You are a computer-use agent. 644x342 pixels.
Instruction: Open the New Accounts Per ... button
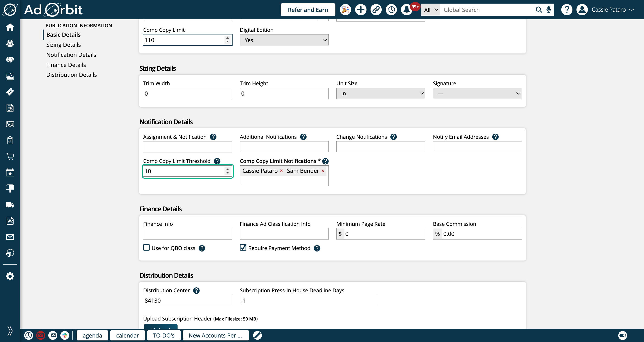click(x=216, y=335)
